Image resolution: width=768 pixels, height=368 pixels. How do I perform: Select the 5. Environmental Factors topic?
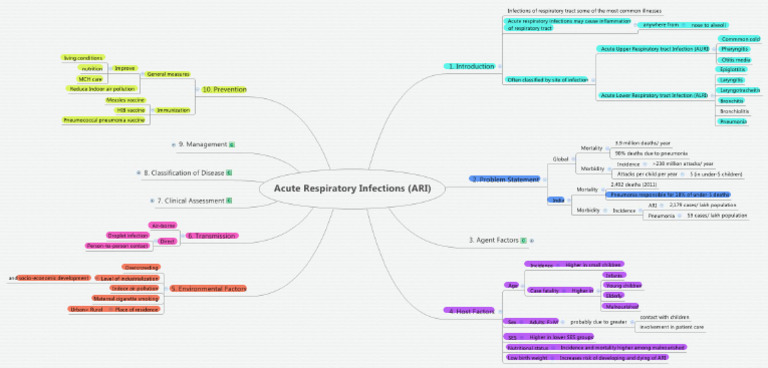[x=208, y=289]
